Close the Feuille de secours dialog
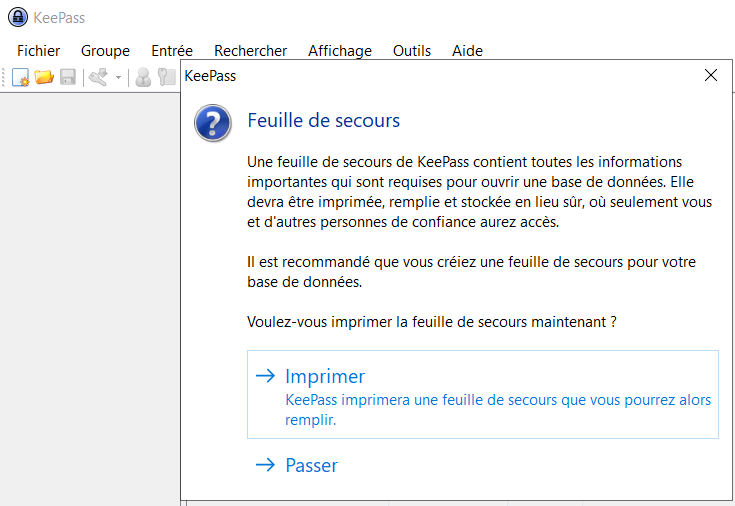 click(711, 75)
